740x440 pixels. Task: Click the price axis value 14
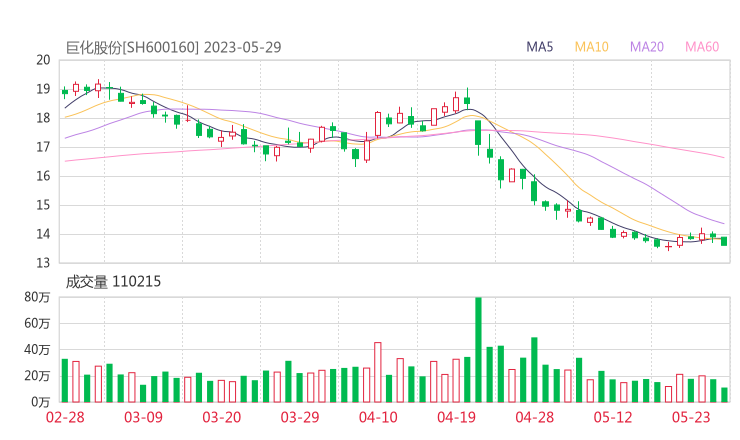[43, 234]
